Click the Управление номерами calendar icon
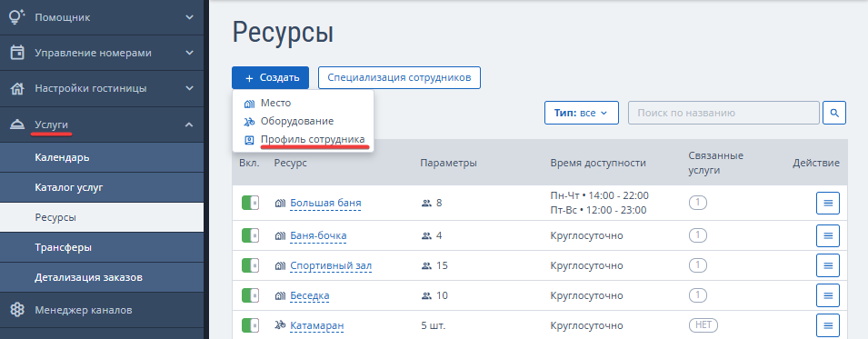 (17, 53)
